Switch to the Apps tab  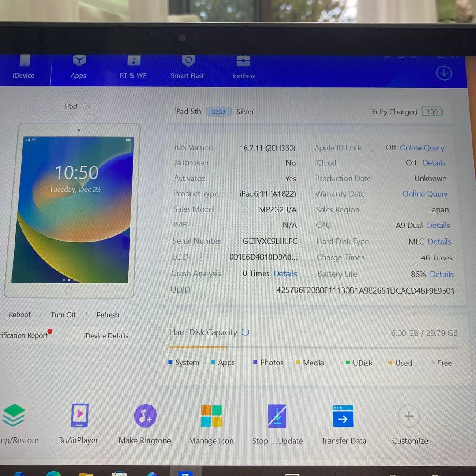(78, 66)
